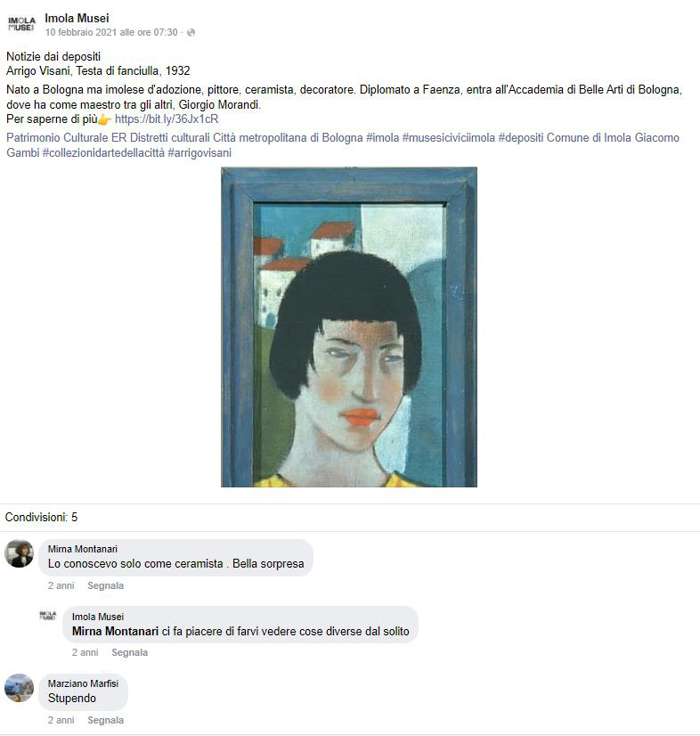The width and height of the screenshot is (700, 736).
Task: Click Segnala under Marziano Marfisi's comment
Action: [x=106, y=720]
